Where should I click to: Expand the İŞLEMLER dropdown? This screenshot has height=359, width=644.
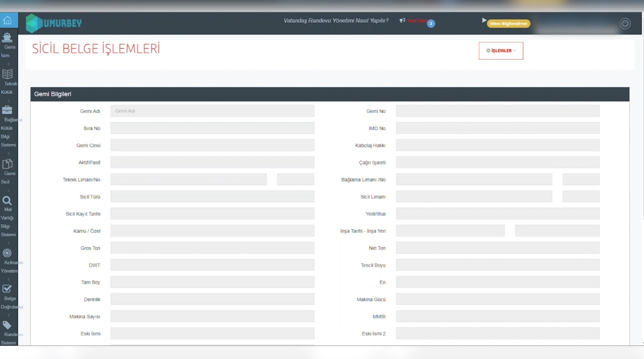click(501, 51)
